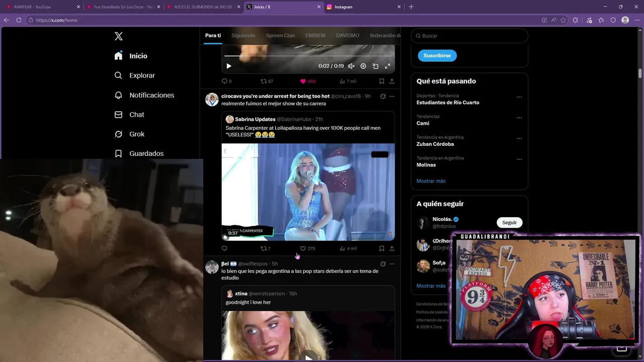Open Notificaciones from sidebar

click(144, 95)
